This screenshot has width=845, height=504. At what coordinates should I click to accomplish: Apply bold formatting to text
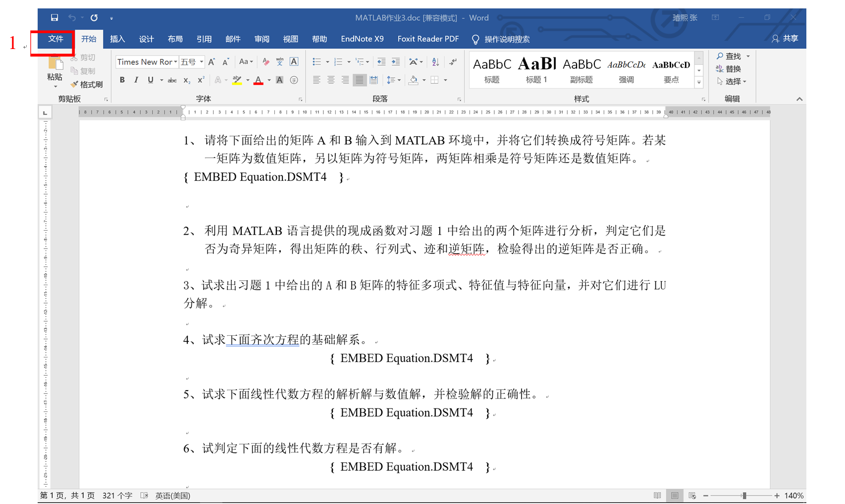coord(122,80)
